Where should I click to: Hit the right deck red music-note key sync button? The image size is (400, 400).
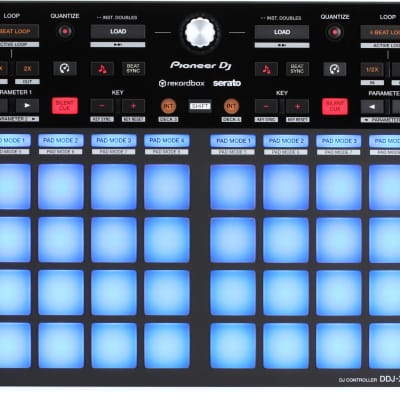tap(266, 69)
